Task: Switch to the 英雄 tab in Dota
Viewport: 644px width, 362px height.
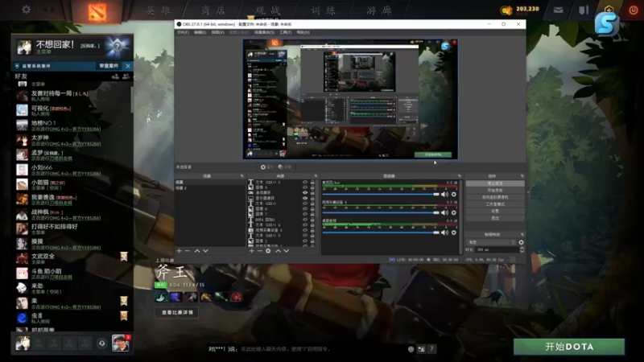Action: 159,10
